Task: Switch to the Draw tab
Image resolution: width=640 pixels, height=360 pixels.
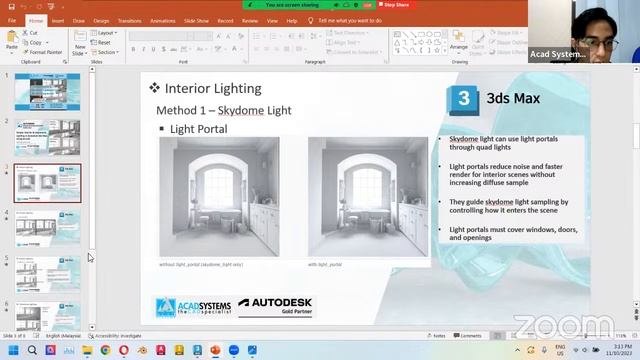Action: pos(79,21)
